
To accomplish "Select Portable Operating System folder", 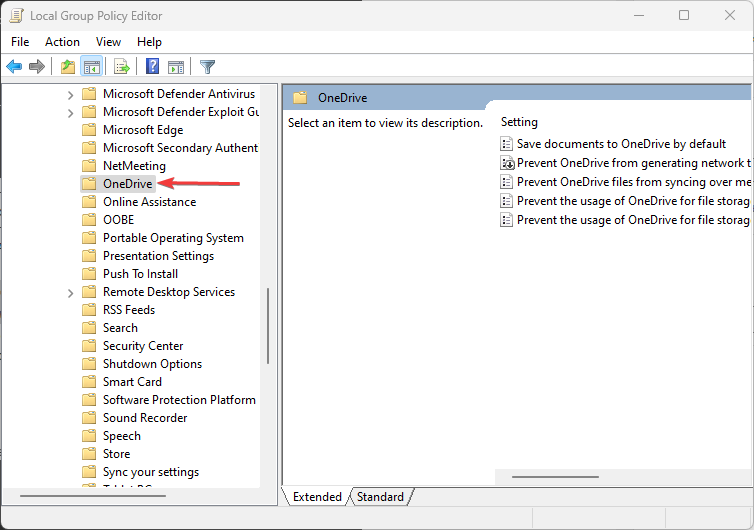I will [x=173, y=238].
